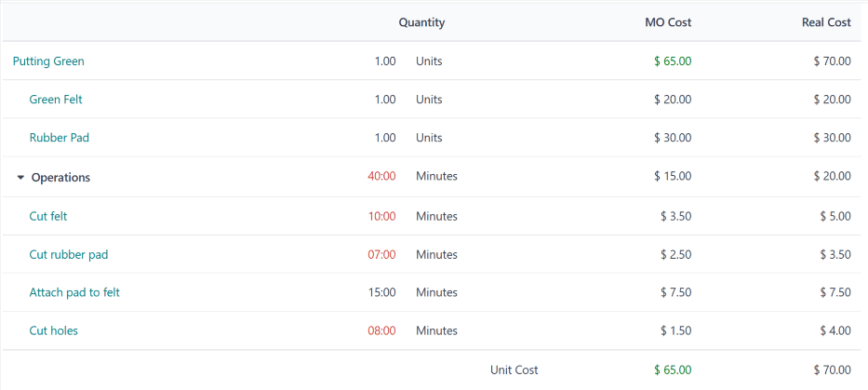Click the Operations row label
Image resolution: width=868 pixels, height=390 pixels.
pyautogui.click(x=60, y=177)
